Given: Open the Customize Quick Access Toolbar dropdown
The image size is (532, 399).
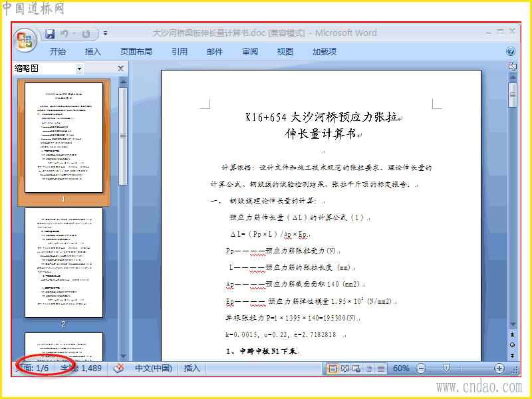Looking at the screenshot, I should coord(106,34).
